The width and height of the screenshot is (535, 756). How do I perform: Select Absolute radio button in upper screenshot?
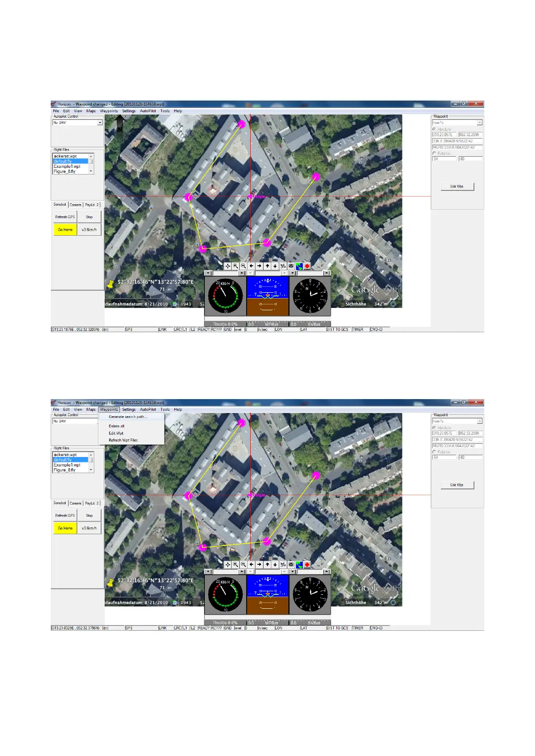pos(434,129)
